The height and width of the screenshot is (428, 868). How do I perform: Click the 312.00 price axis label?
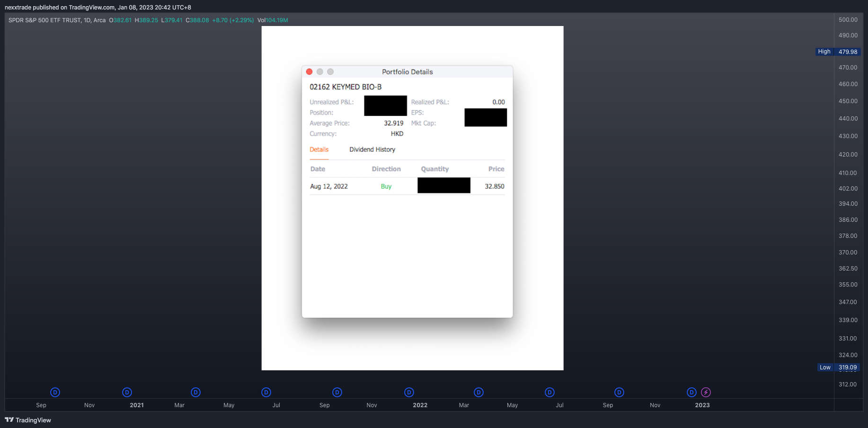point(848,384)
